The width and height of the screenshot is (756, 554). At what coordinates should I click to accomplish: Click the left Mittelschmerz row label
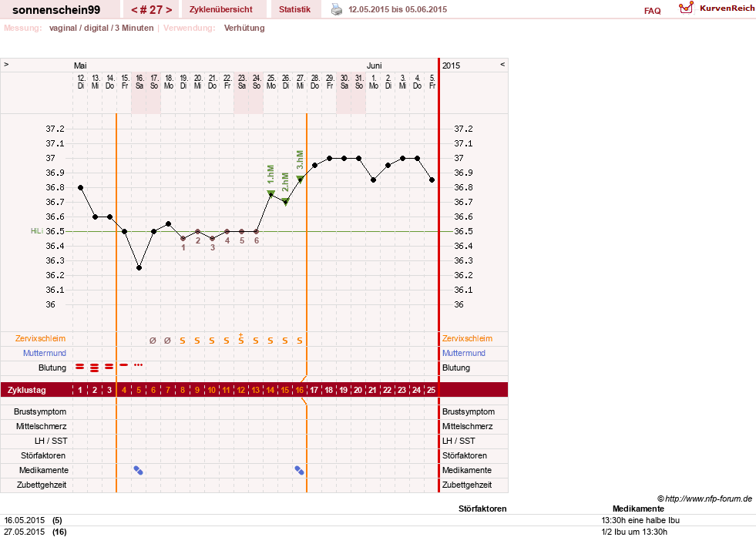pos(41,426)
